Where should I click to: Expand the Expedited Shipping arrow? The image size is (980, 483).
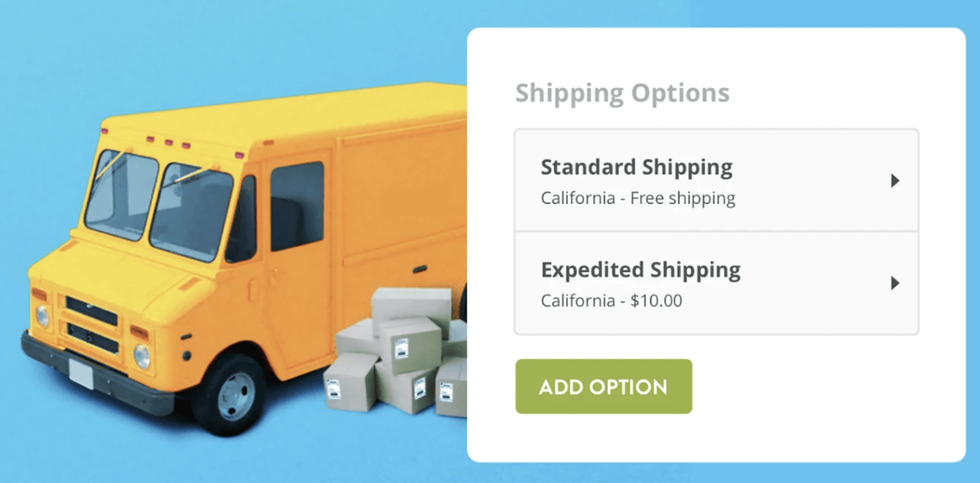click(x=895, y=283)
